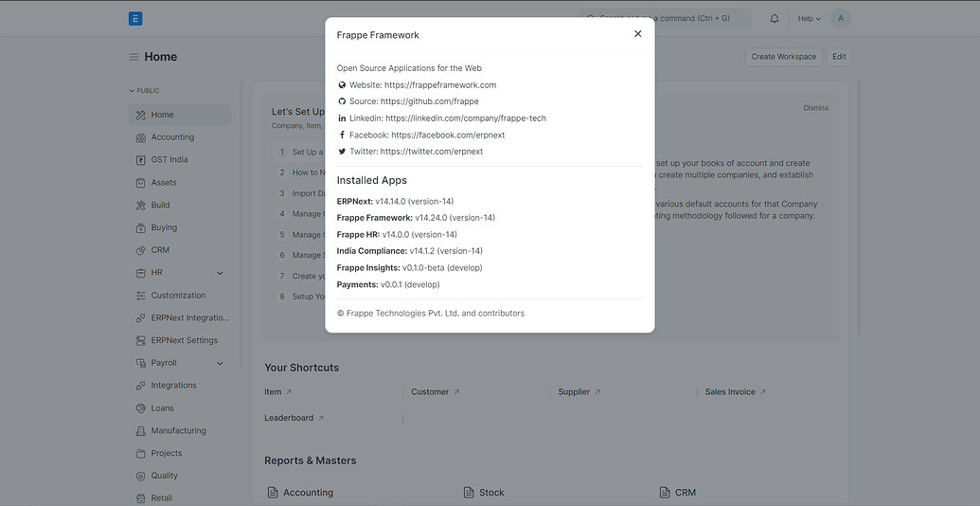Viewport: 980px width, 506px height.
Task: Click the Quality sidebar icon
Action: (141, 476)
